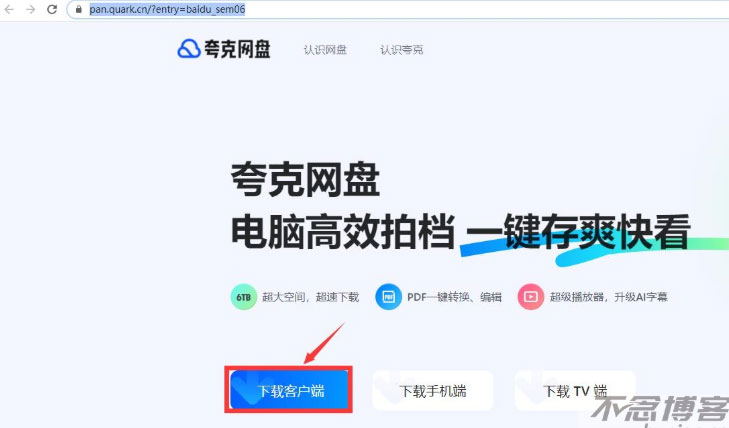
Task: Click the blue PDF feature icon
Action: [388, 297]
